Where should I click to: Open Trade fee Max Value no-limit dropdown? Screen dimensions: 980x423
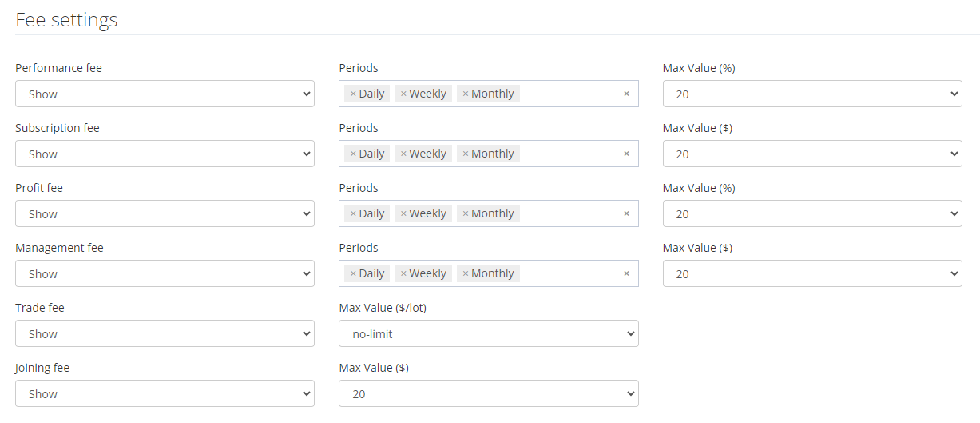(x=488, y=333)
